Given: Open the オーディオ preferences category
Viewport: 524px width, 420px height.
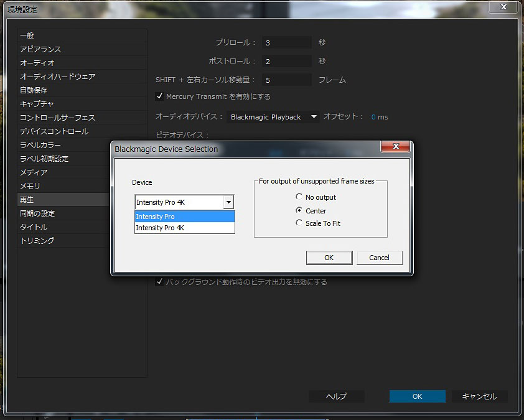Looking at the screenshot, I should click(82, 63).
